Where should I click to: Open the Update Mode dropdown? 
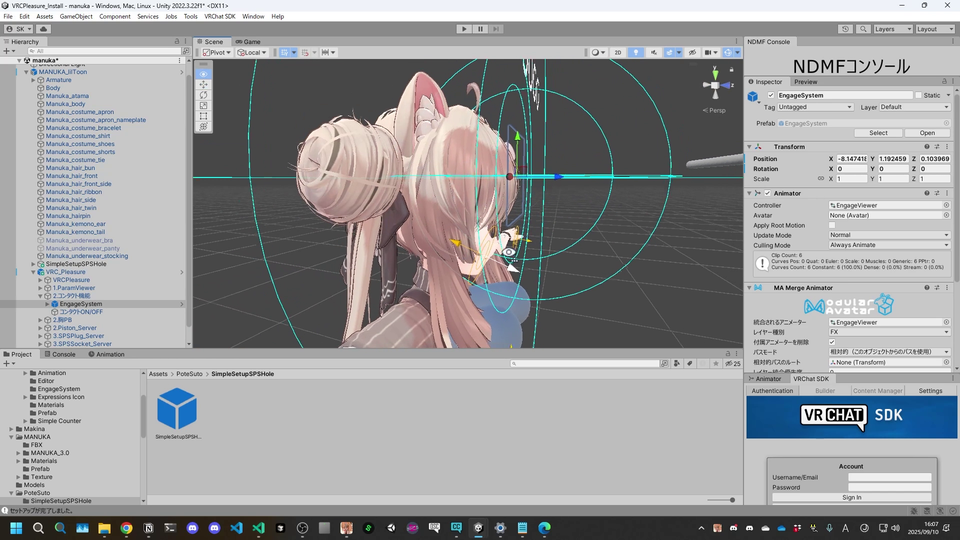(890, 235)
